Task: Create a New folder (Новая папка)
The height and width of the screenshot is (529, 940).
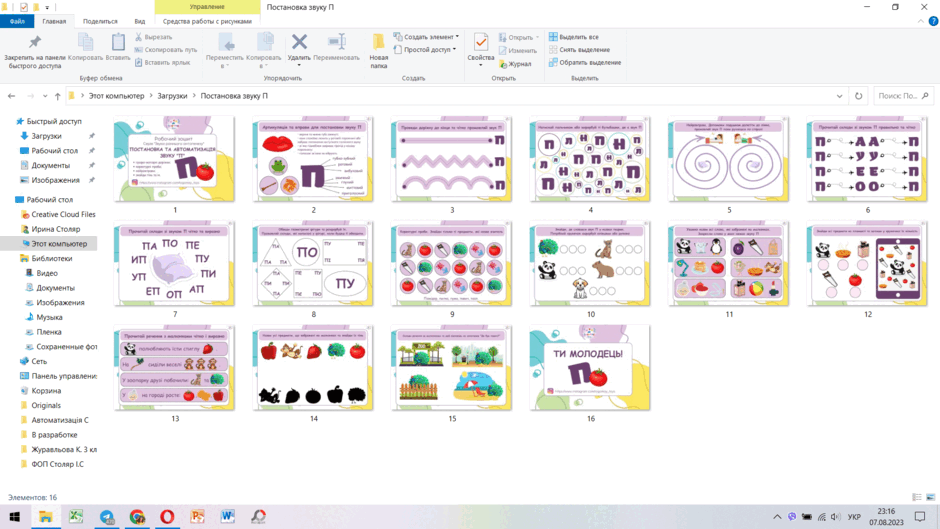Action: click(378, 50)
